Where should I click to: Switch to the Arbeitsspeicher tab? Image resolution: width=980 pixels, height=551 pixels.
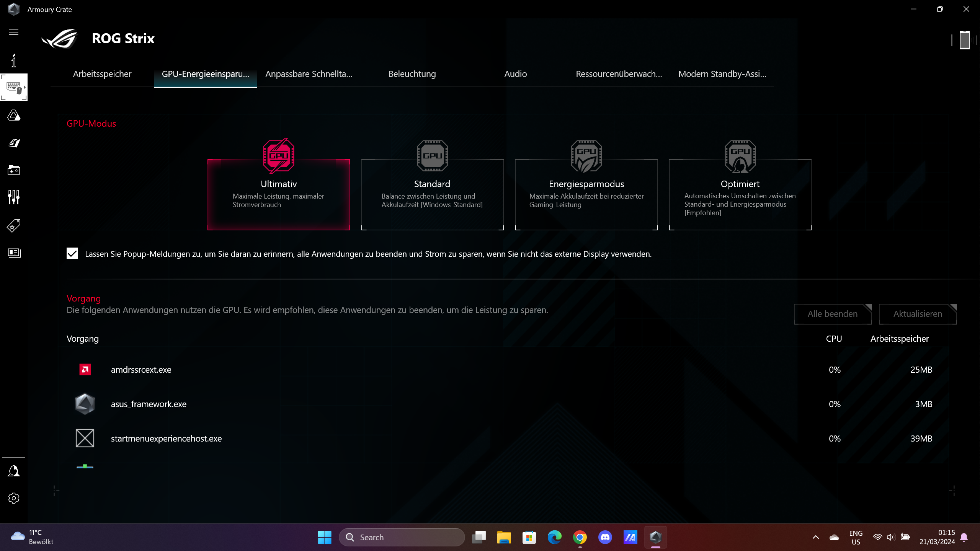[102, 74]
